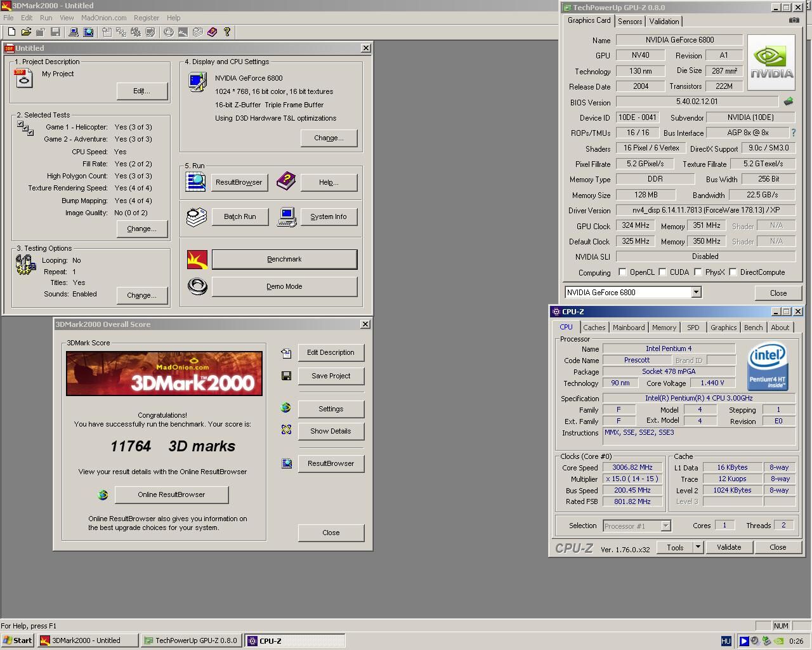Click the yellow question mark help icon
Screen dimensions: 812x650
227,32
